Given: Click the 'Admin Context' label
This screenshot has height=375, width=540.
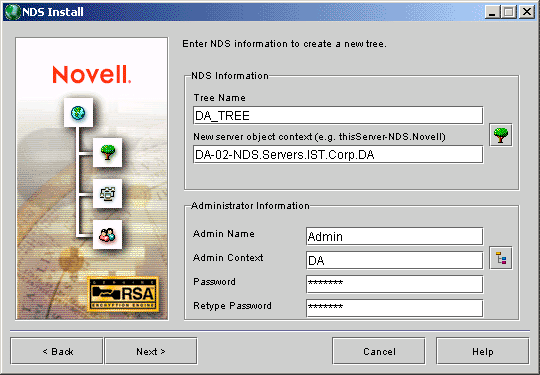Looking at the screenshot, I should pyautogui.click(x=228, y=258).
